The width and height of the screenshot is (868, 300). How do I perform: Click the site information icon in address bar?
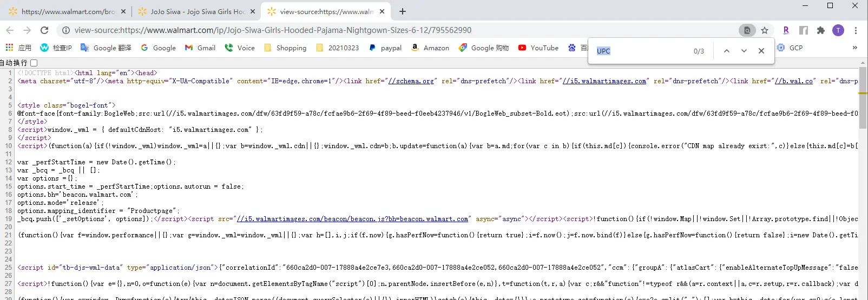(65, 30)
